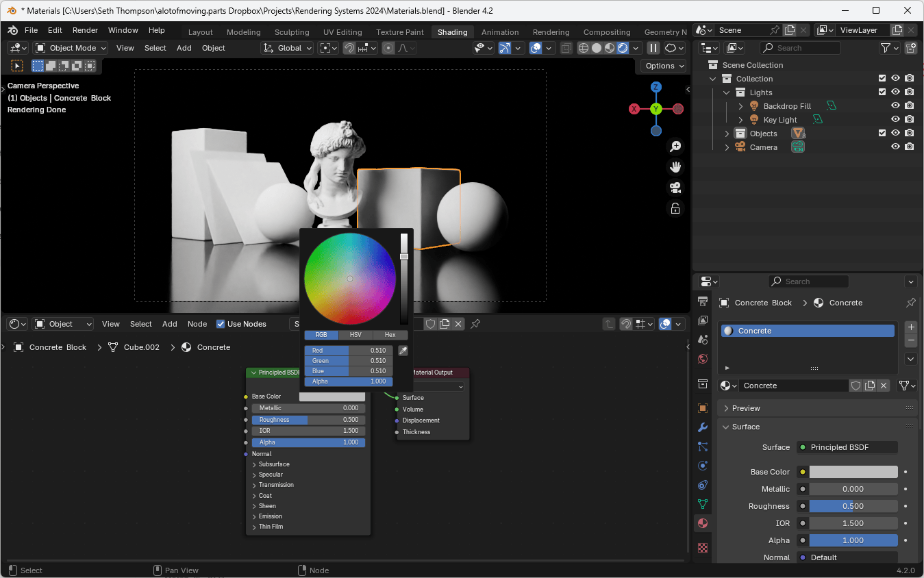This screenshot has height=578, width=924.
Task: Click new collection icon in outliner
Action: pyautogui.click(x=910, y=48)
